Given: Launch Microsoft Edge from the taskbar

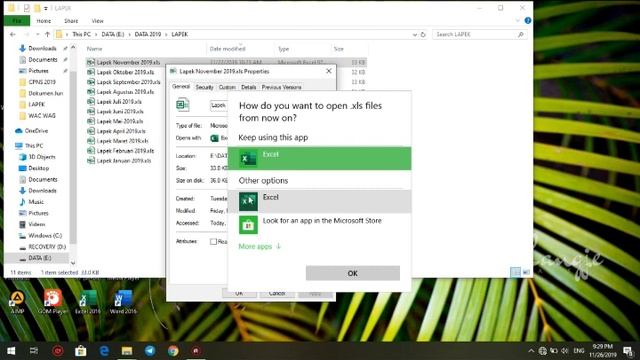Looking at the screenshot, I should [x=104, y=351].
